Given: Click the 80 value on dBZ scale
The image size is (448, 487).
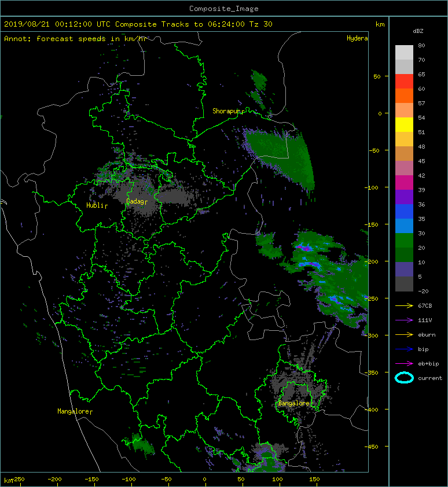Looking at the screenshot, I should 421,45.
